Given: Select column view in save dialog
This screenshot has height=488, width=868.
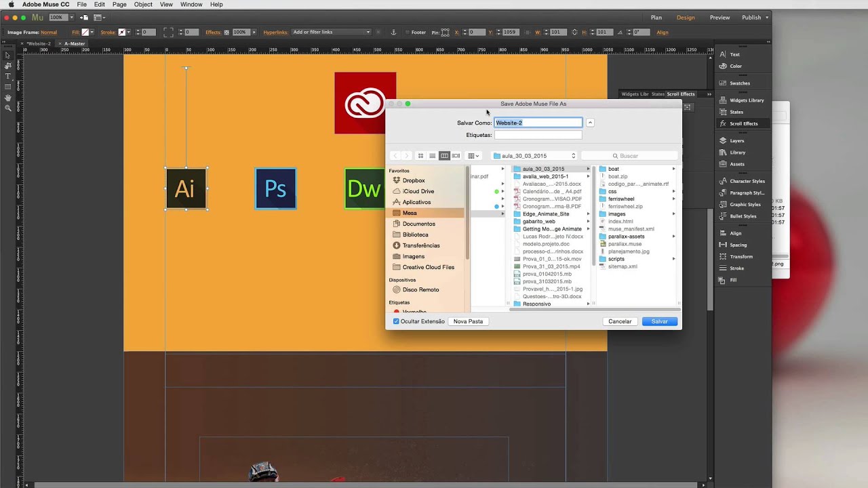Looking at the screenshot, I should point(444,156).
